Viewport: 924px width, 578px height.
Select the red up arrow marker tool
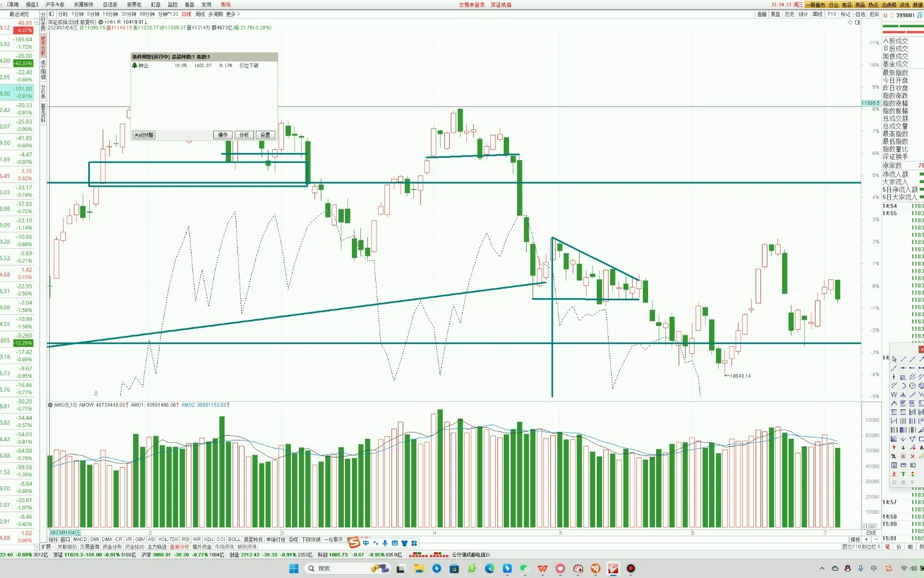[894, 447]
